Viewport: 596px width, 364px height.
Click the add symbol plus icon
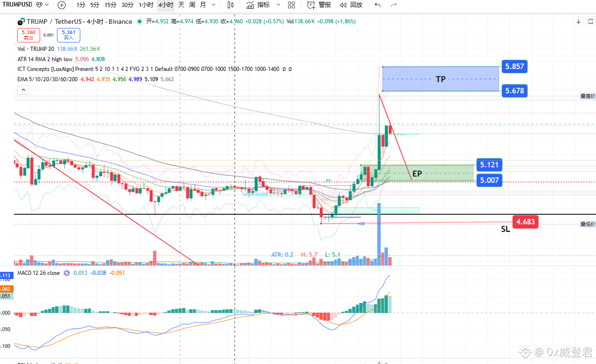pos(62,5)
